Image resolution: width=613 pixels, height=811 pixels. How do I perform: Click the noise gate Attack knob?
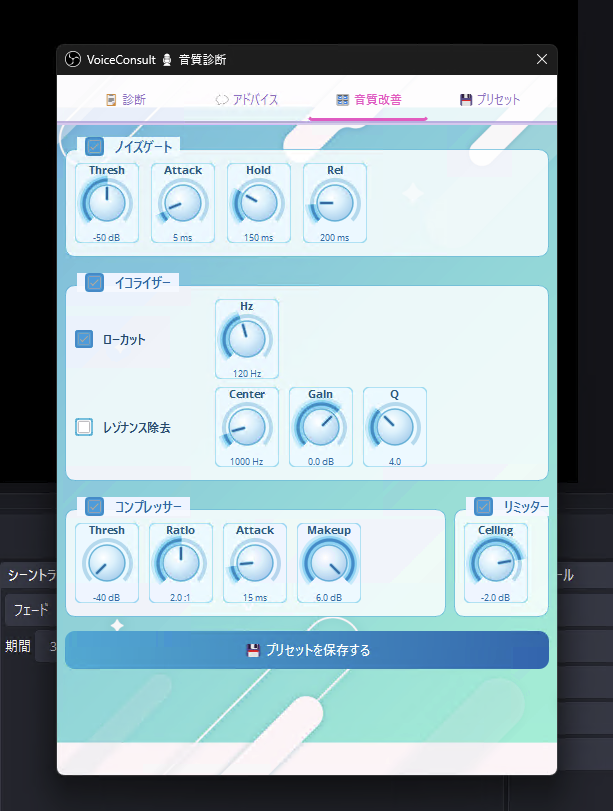pyautogui.click(x=183, y=203)
